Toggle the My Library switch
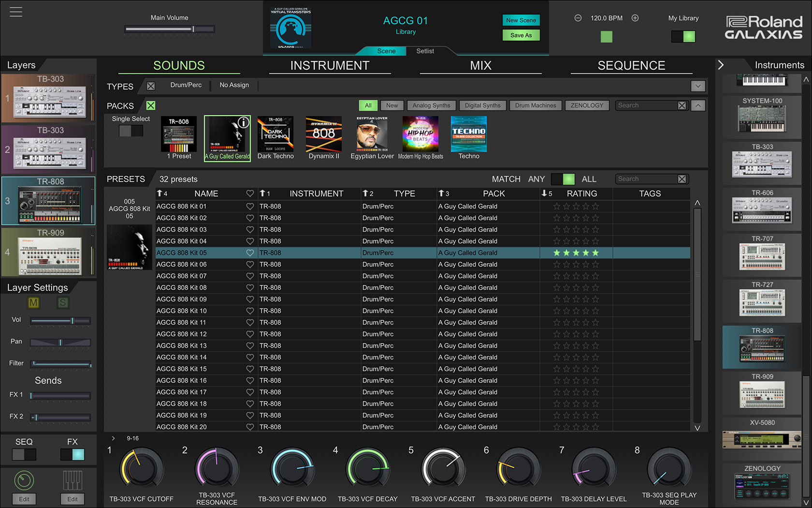This screenshot has height=508, width=812. tap(683, 36)
